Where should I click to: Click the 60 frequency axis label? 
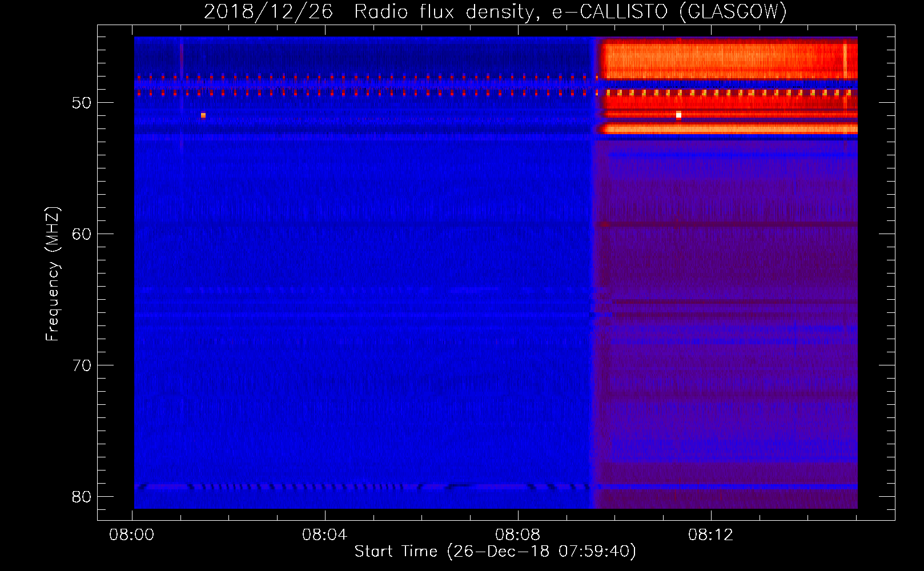[x=82, y=234]
